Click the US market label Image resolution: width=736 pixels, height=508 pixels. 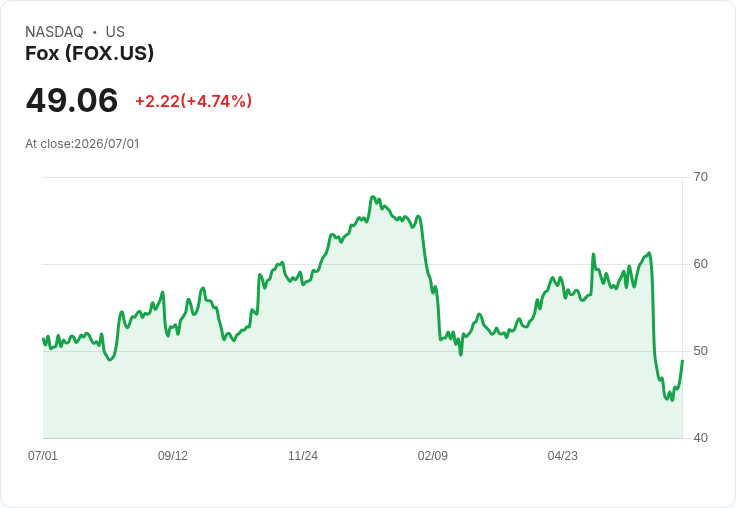[115, 32]
